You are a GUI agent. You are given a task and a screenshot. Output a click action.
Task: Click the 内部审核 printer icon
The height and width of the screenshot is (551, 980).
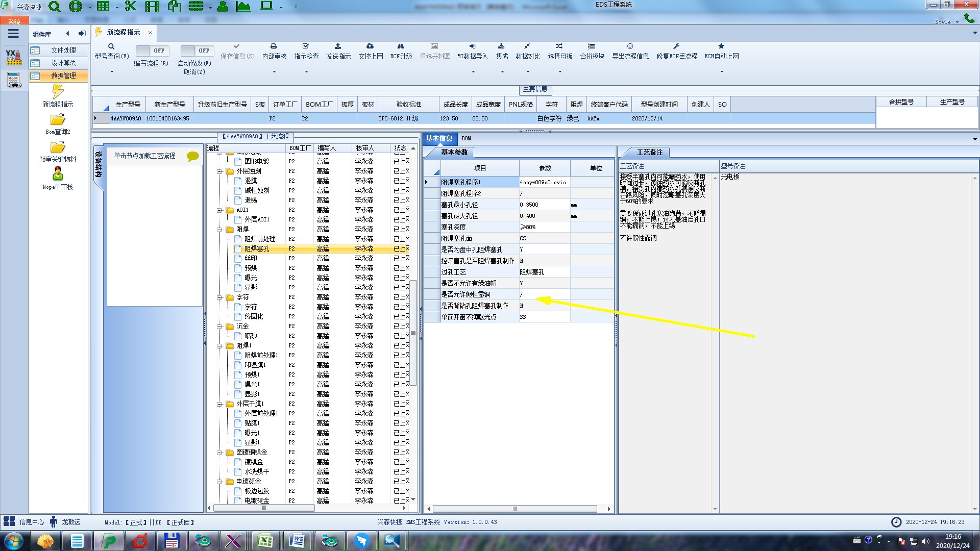coord(274,46)
